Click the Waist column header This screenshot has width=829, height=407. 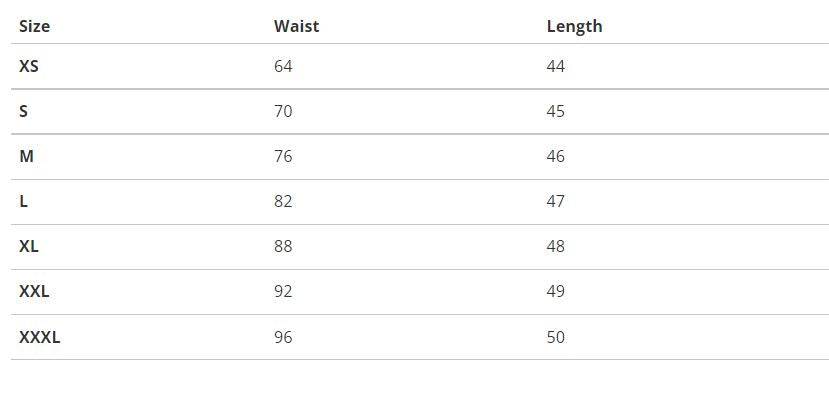pyautogui.click(x=296, y=26)
